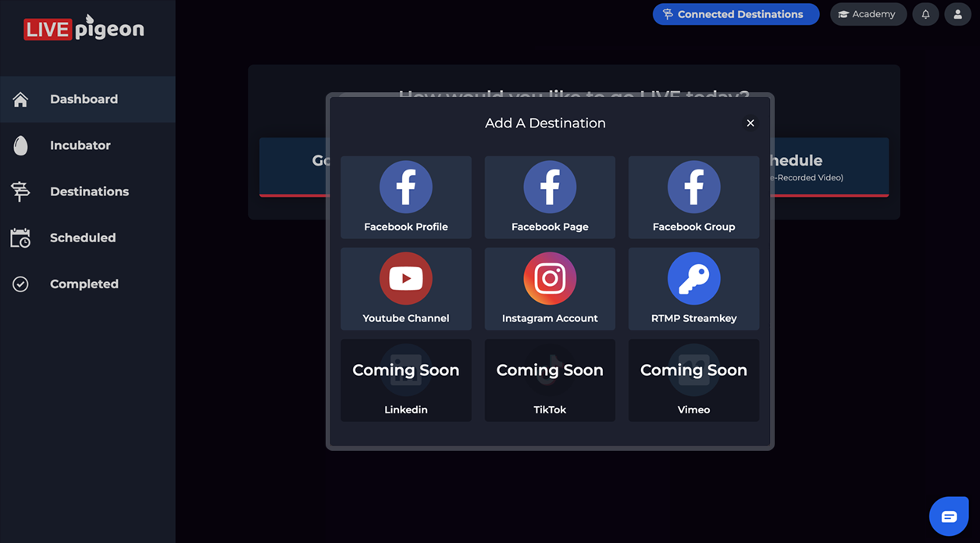This screenshot has height=543, width=980.
Task: Click the Facebook Page label
Action: click(x=550, y=227)
